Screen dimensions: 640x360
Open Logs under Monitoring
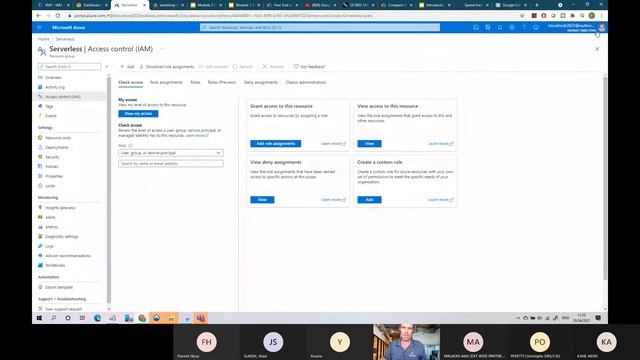(x=49, y=247)
